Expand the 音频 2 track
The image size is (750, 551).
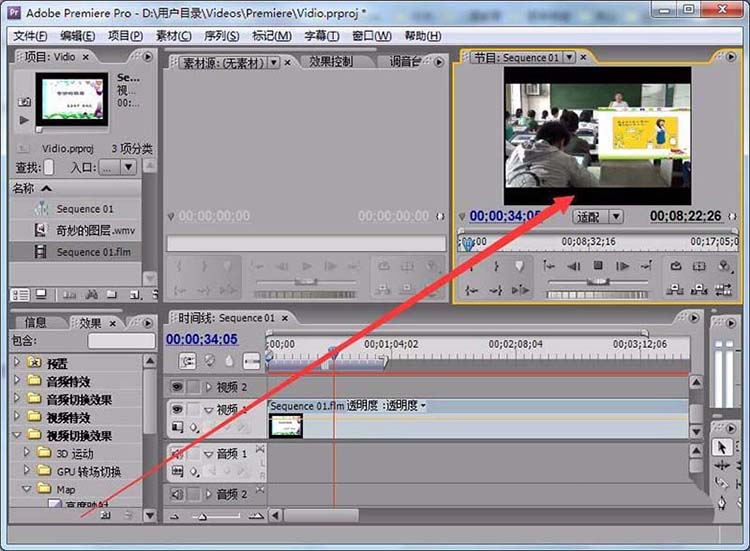pyautogui.click(x=209, y=494)
